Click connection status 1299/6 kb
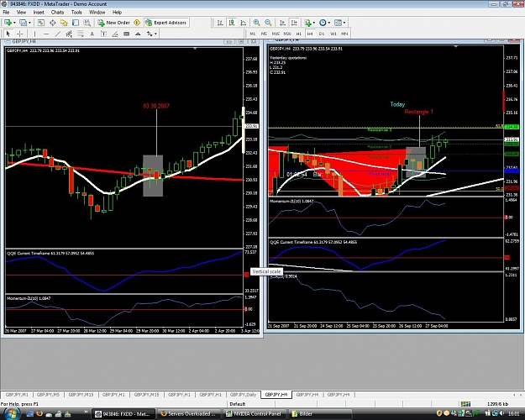 pos(497,403)
